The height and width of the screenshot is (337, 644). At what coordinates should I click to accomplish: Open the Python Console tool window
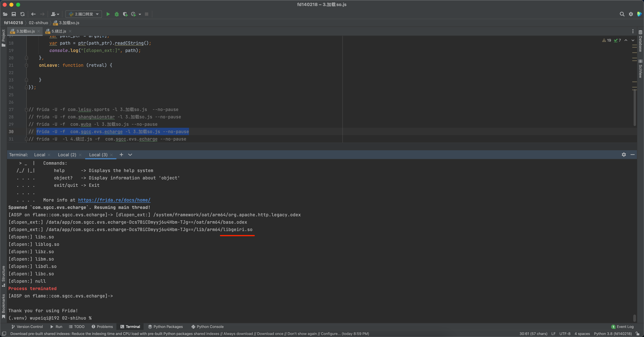pos(207,327)
